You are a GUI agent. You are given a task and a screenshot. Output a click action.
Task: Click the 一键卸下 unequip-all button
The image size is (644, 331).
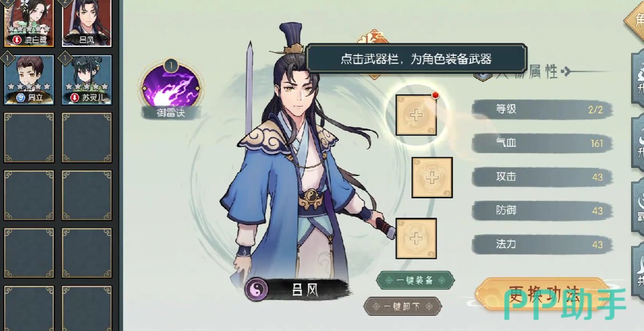(x=402, y=306)
